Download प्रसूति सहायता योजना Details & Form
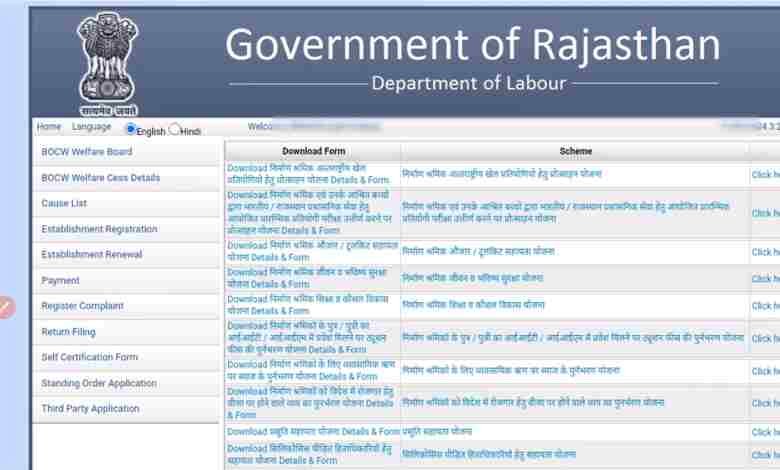The image size is (780, 470). click(x=313, y=432)
